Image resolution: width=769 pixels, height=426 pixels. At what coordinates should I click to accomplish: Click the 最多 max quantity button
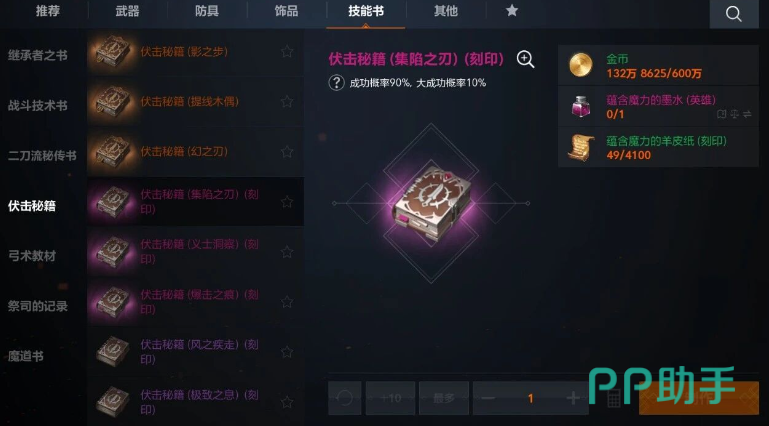point(444,398)
